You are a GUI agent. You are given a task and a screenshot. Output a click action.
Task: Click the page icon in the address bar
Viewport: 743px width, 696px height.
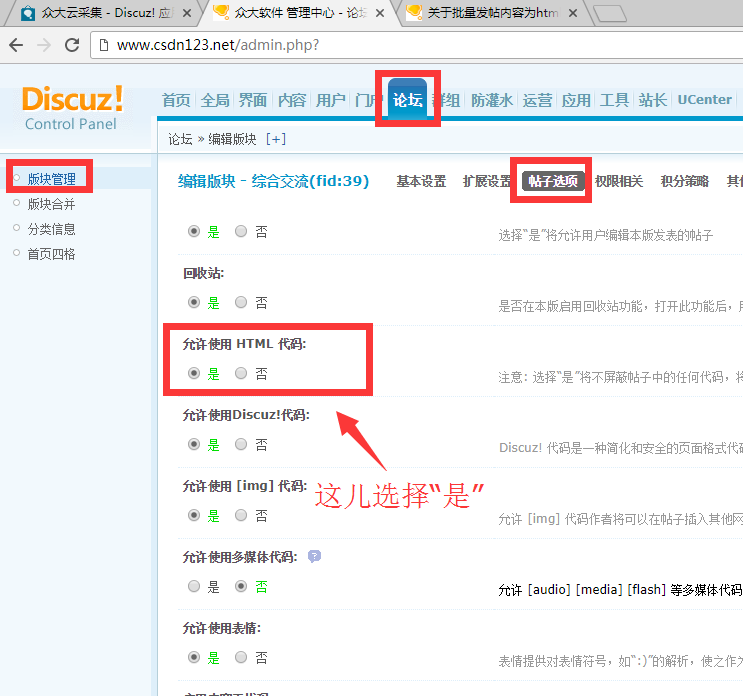[104, 45]
